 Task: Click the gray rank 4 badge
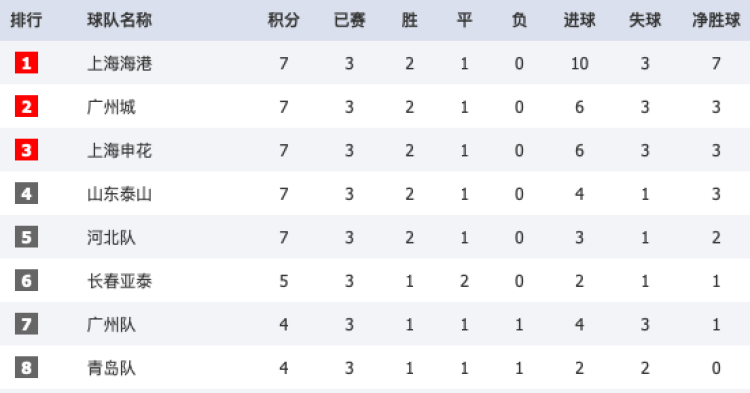(x=26, y=194)
